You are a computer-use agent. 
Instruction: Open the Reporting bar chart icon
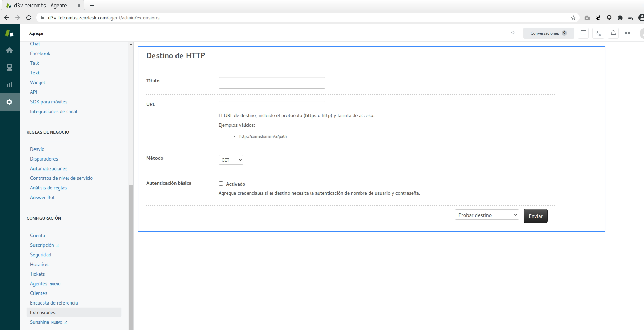pos(9,85)
